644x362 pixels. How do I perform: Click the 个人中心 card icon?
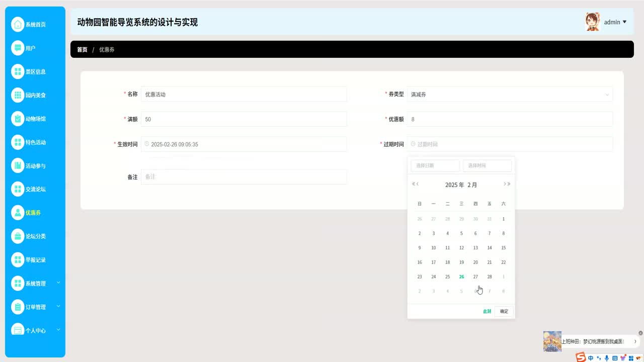[18, 330]
